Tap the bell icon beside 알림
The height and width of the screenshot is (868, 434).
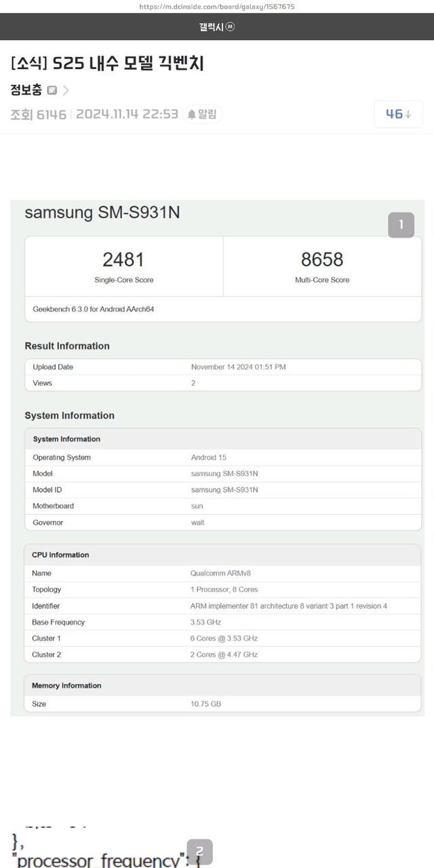tap(192, 115)
